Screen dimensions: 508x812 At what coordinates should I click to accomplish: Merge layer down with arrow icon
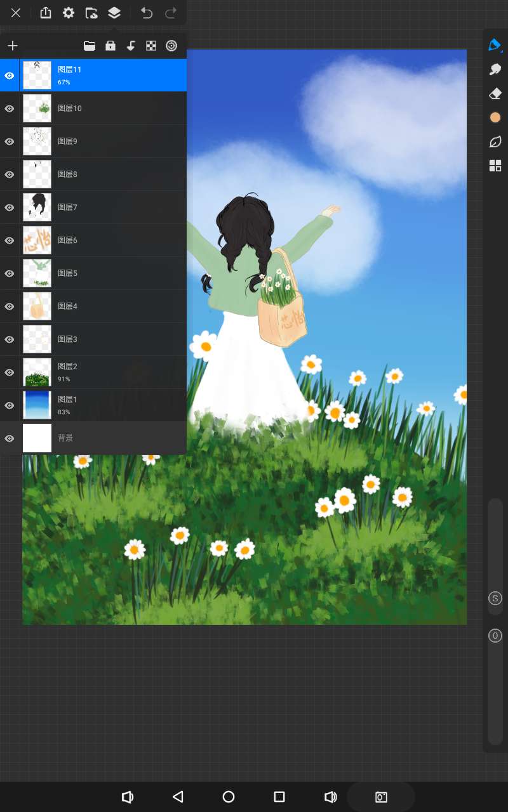click(x=131, y=46)
